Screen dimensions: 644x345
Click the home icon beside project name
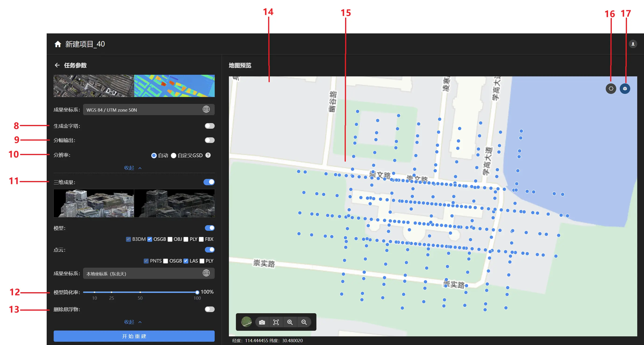coord(58,44)
